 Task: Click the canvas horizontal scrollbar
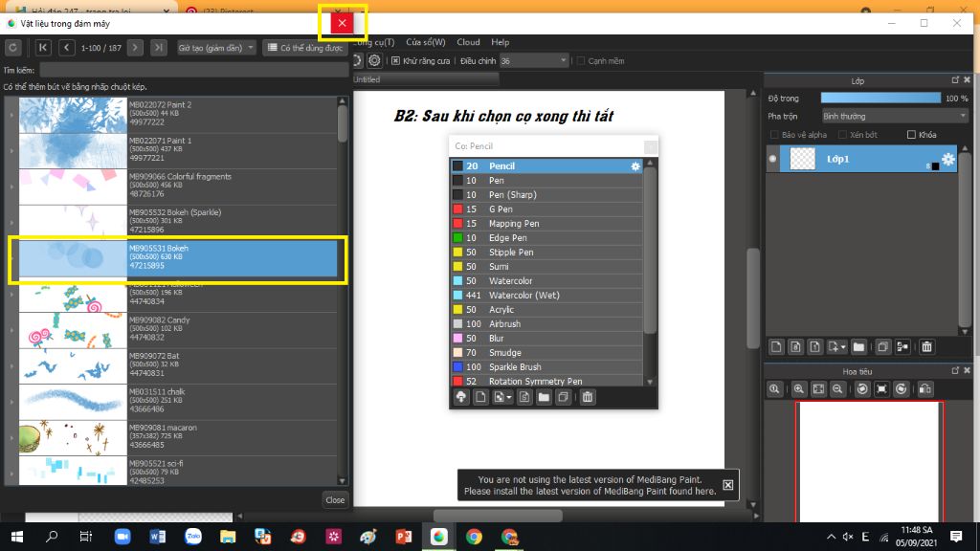pos(498,516)
